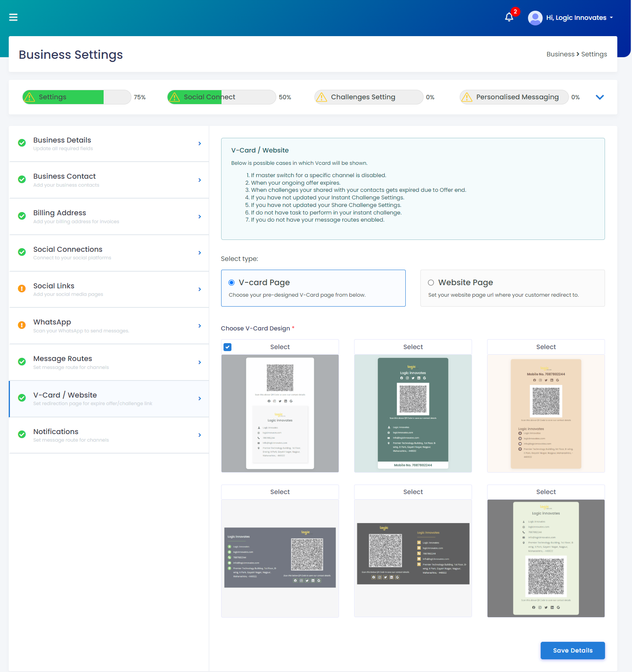The image size is (632, 672).
Task: Click Social Links orange alert icon
Action: coord(22,289)
